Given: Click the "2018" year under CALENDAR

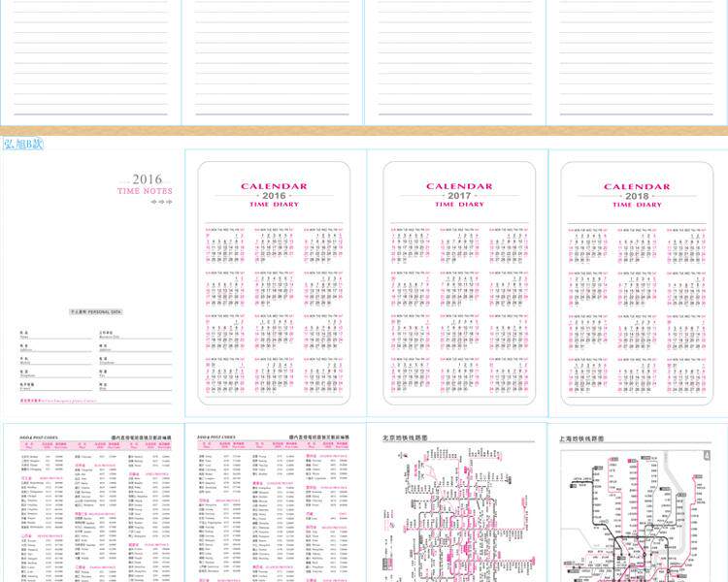Looking at the screenshot, I should 637,196.
